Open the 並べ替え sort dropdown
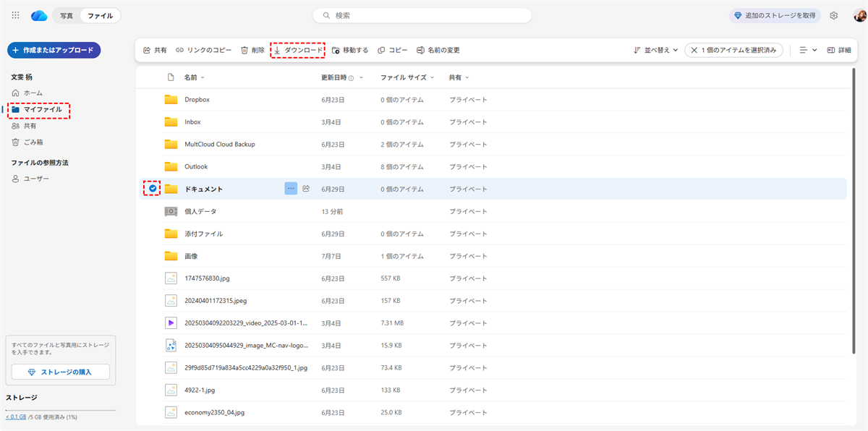Image resolution: width=868 pixels, height=431 pixels. (x=656, y=50)
